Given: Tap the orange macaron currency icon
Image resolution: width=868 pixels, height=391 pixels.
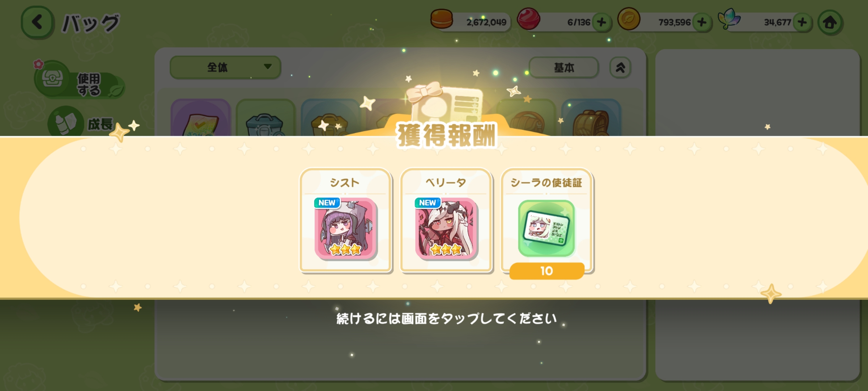Looking at the screenshot, I should pos(442,19).
